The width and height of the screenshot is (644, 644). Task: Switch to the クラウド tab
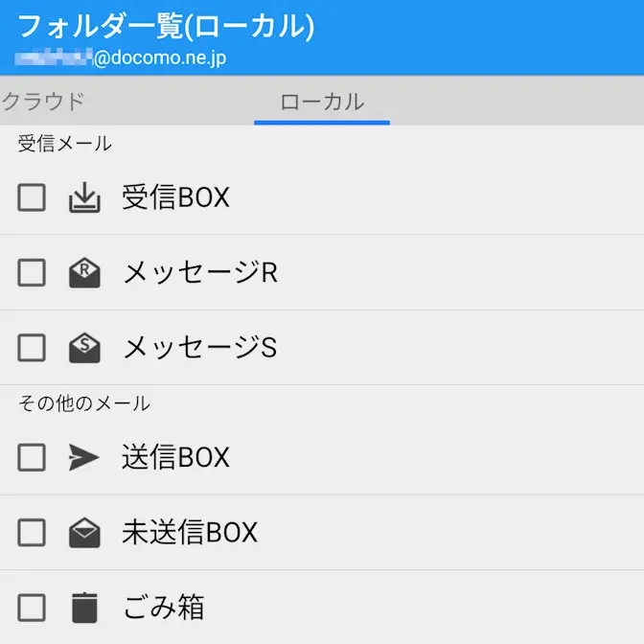pos(43,102)
